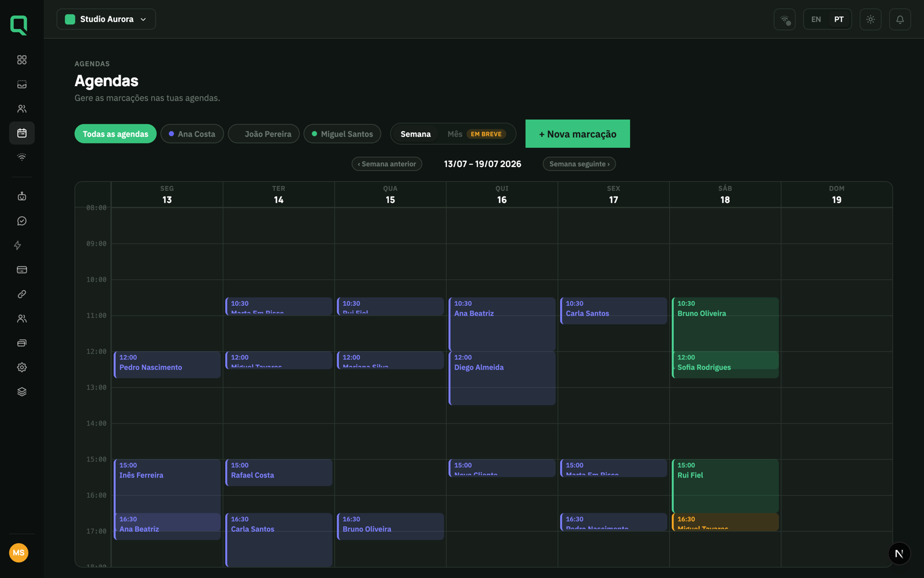Toggle the light/dark theme sun icon

click(870, 19)
